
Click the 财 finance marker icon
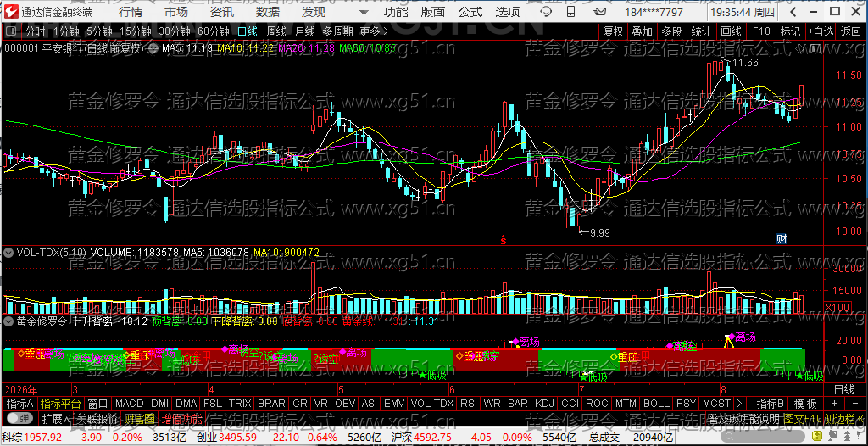[782, 239]
